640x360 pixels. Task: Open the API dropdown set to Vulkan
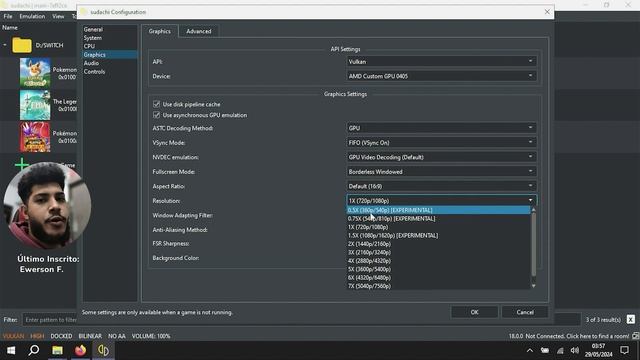441,62
